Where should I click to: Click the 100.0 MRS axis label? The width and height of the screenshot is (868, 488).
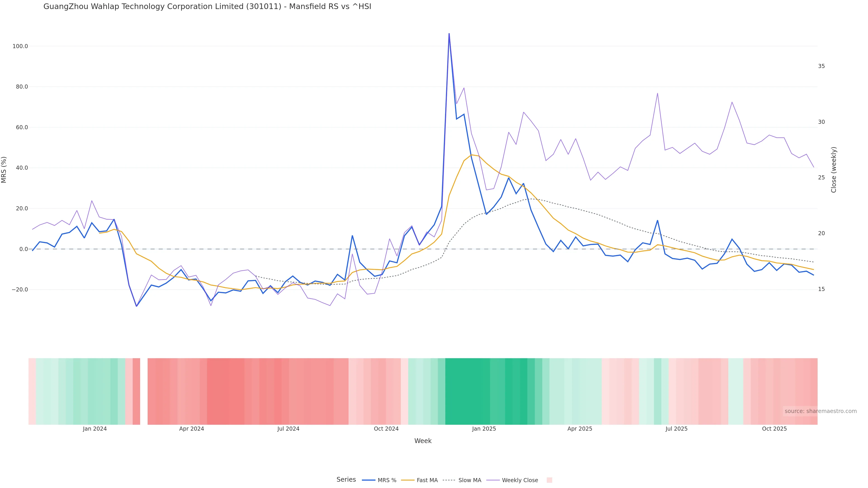click(x=20, y=46)
